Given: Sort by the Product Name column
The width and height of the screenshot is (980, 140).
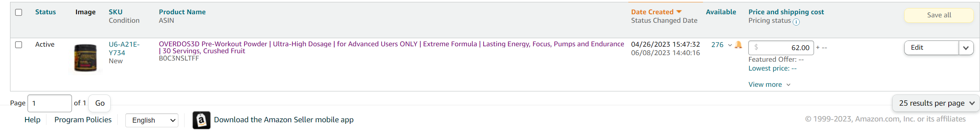Looking at the screenshot, I should pos(182,12).
